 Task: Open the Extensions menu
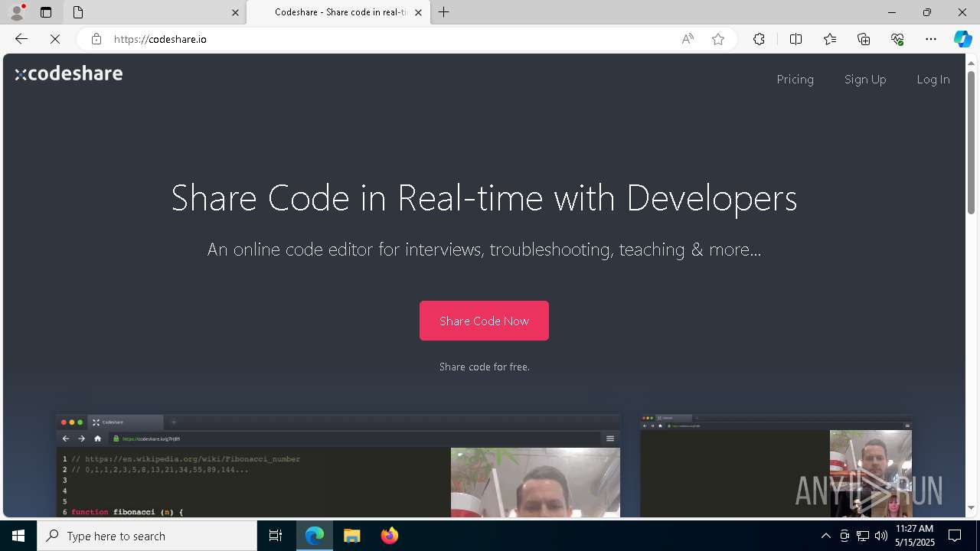click(759, 39)
